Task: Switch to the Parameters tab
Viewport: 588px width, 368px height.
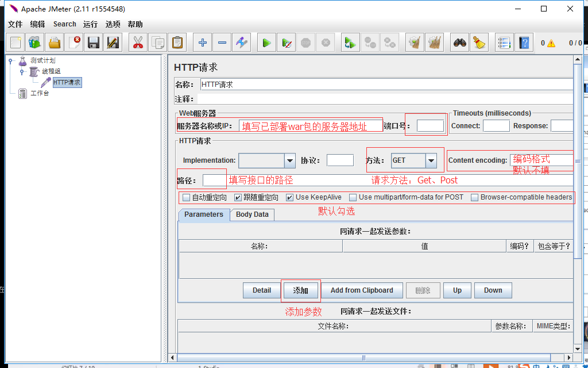Action: point(204,215)
